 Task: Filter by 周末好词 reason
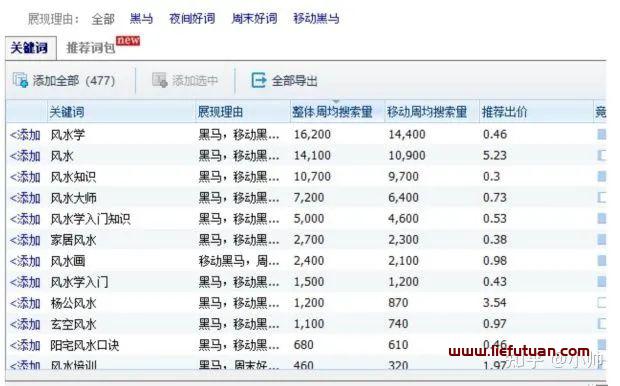tap(254, 18)
